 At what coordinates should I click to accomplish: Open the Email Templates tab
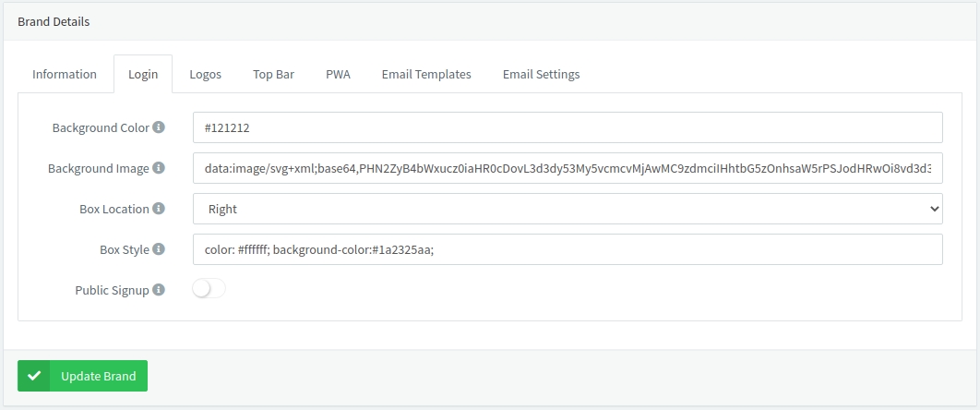(x=426, y=74)
